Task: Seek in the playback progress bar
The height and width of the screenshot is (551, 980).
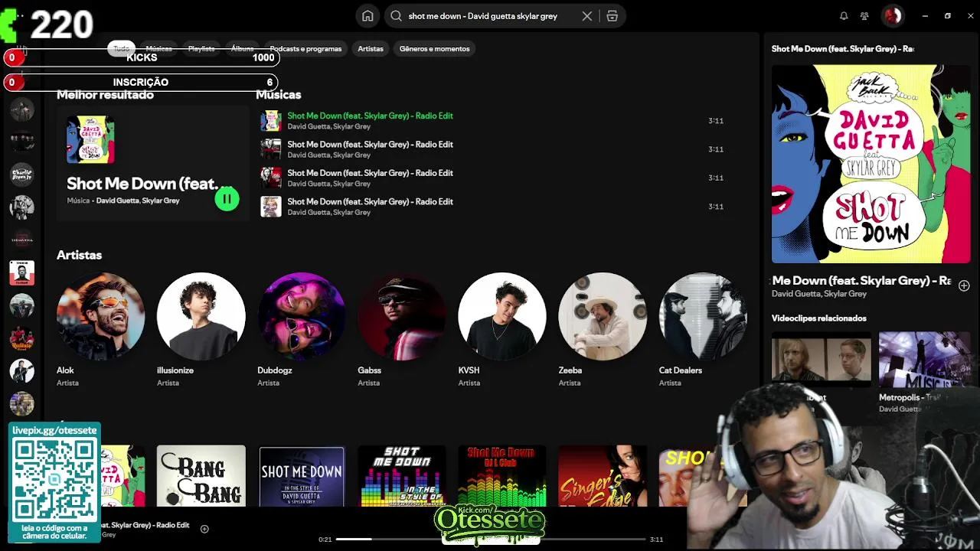Action: click(489, 540)
